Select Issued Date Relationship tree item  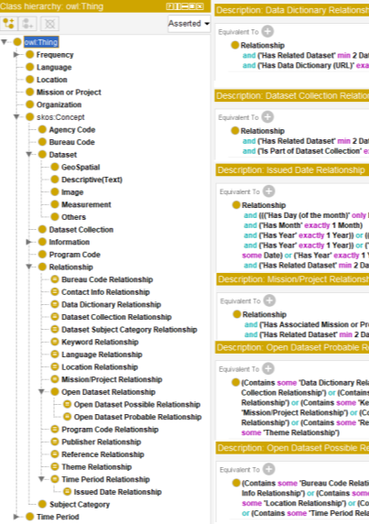[x=117, y=492]
